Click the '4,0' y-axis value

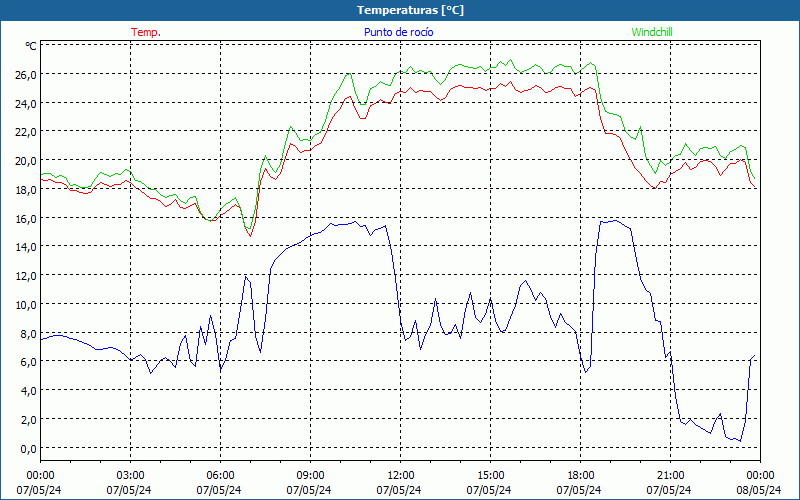[29, 391]
